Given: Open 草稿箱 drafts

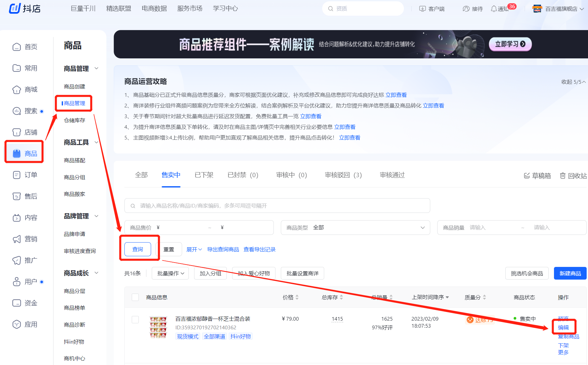Looking at the screenshot, I should [x=537, y=175].
